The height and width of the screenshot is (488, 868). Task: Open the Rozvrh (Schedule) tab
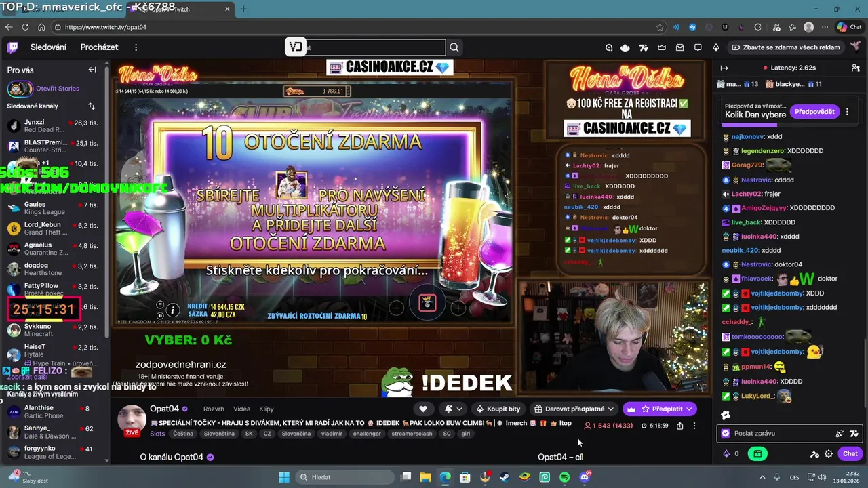point(214,409)
